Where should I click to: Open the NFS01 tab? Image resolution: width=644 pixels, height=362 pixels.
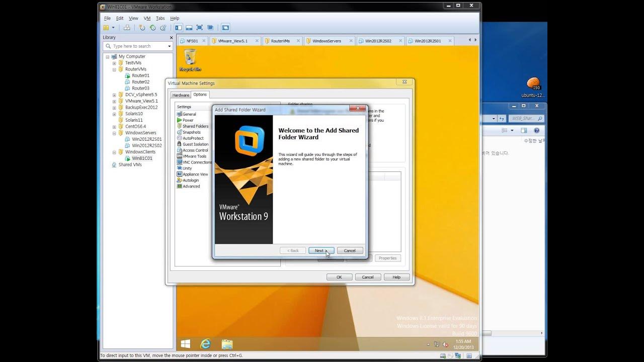192,41
